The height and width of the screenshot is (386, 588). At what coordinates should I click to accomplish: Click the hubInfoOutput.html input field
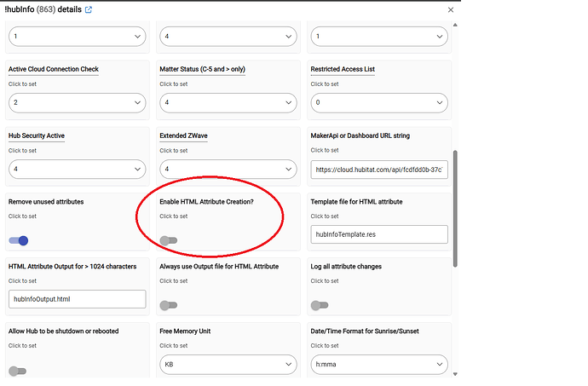[78, 299]
